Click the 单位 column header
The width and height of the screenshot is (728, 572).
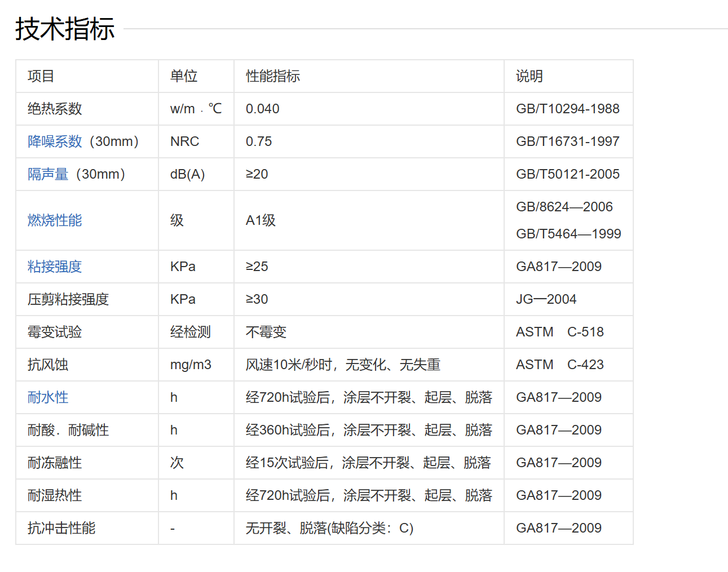(184, 76)
